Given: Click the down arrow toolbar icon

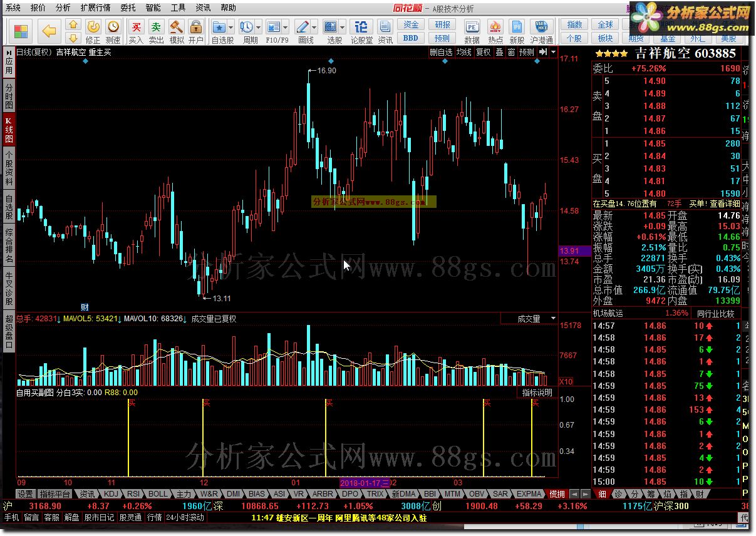Looking at the screenshot, I should tap(73, 38).
